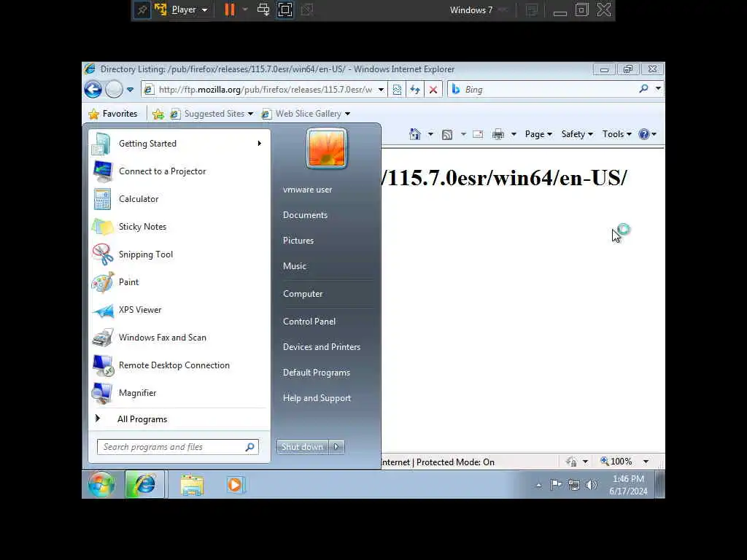Click Search programs and files box
The image size is (747, 560).
[x=178, y=447]
